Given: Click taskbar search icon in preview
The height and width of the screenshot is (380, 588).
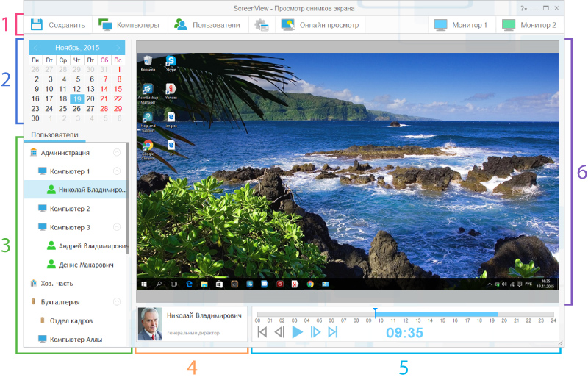Looking at the screenshot, I should tap(159, 284).
